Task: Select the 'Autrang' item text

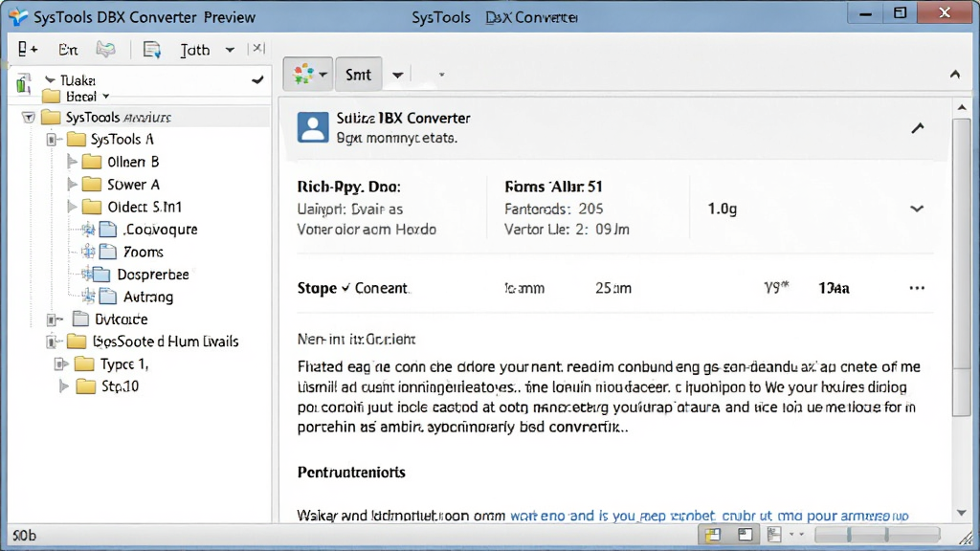Action: 148,297
